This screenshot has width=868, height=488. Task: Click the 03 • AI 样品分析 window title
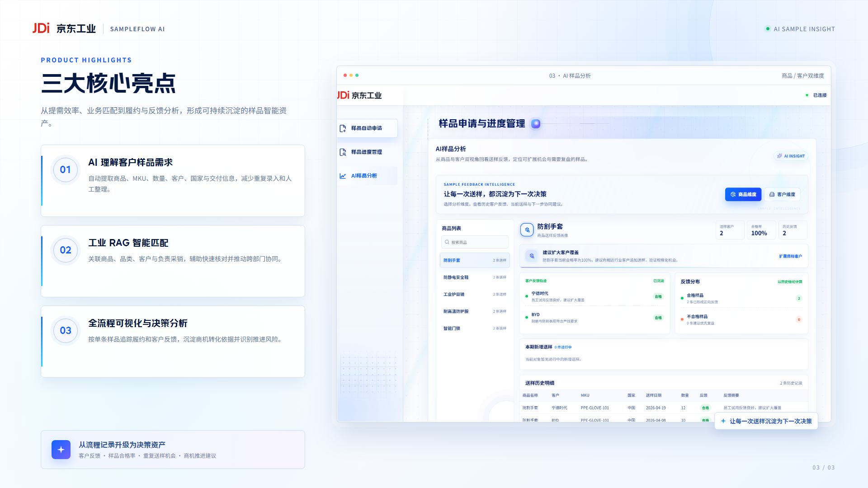tap(570, 76)
